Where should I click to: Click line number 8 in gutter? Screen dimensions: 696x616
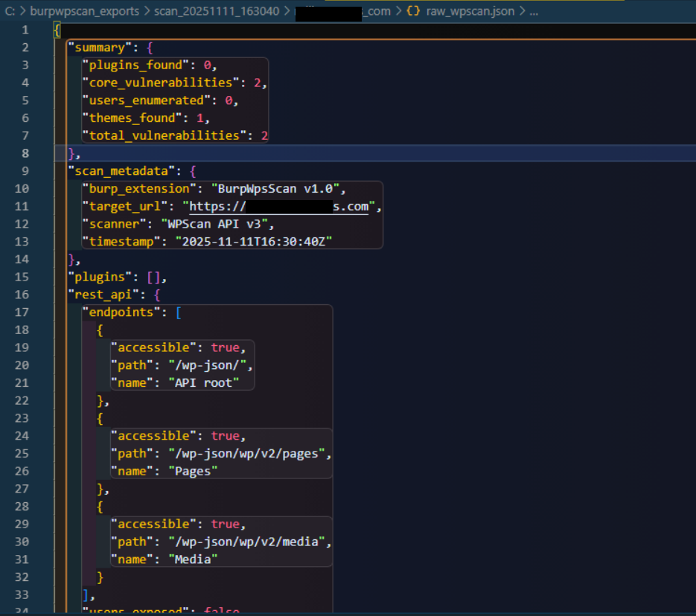click(25, 153)
